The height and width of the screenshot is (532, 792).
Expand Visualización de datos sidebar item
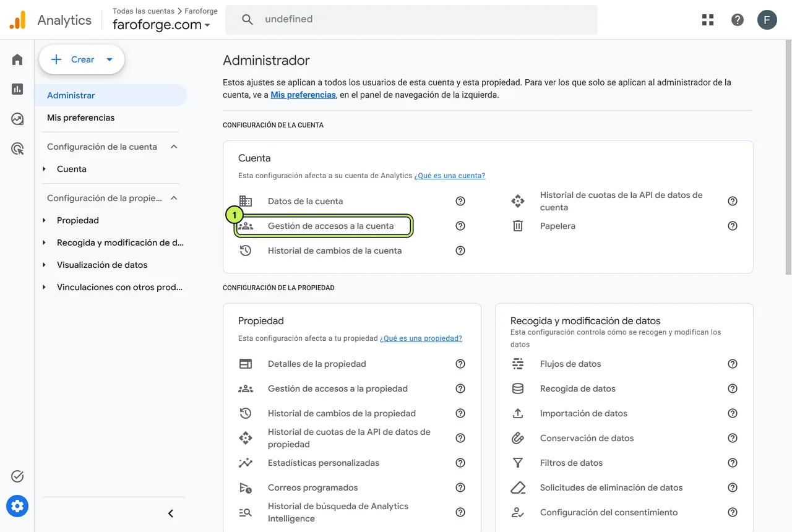click(x=44, y=265)
